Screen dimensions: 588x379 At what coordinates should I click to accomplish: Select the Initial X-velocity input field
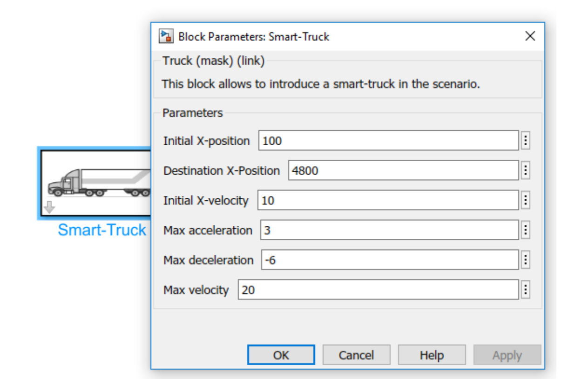coord(388,200)
